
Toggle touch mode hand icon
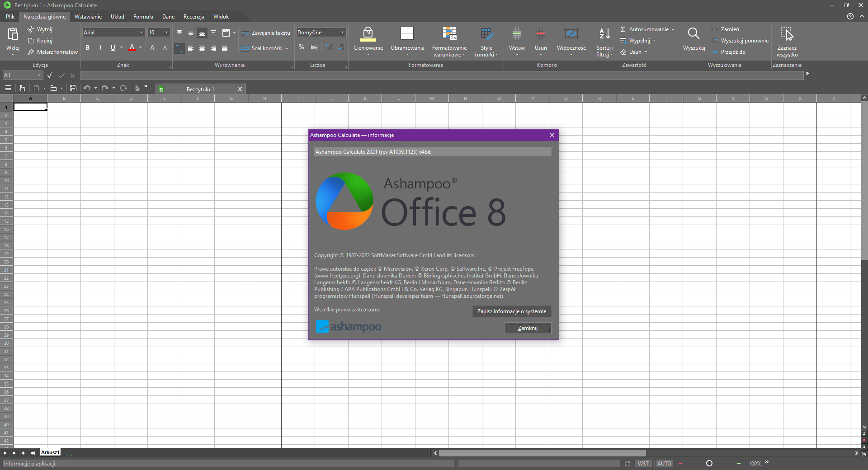click(22, 88)
